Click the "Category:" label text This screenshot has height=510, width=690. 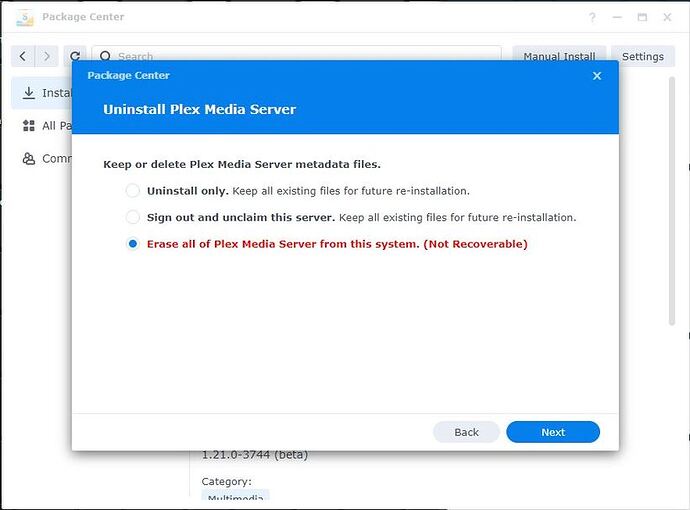pos(227,481)
